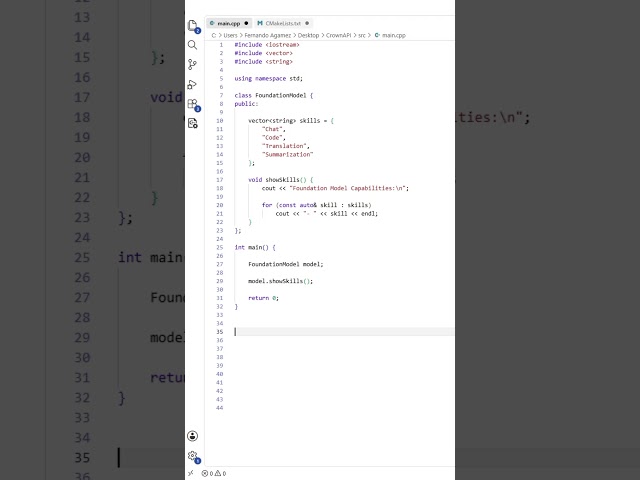Open the errors and warnings status indicator

(214, 473)
